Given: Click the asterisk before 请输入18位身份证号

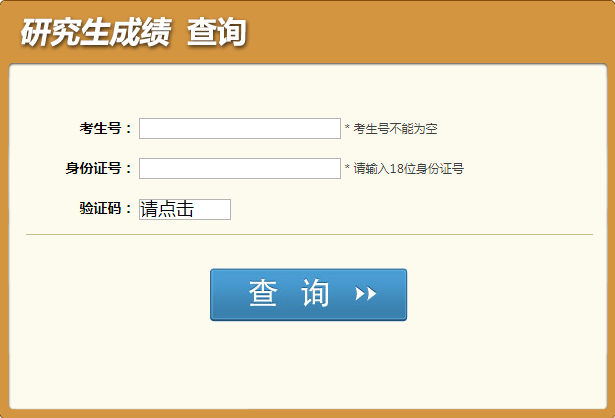Looking at the screenshot, I should click(347, 167).
